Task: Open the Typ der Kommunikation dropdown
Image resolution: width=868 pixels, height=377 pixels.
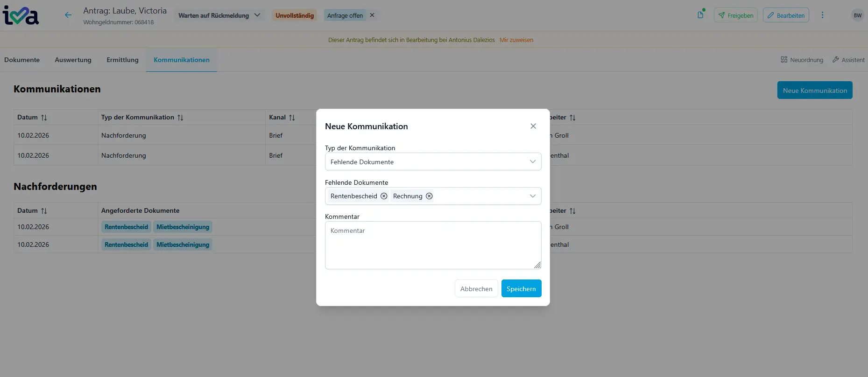Action: coord(433,162)
